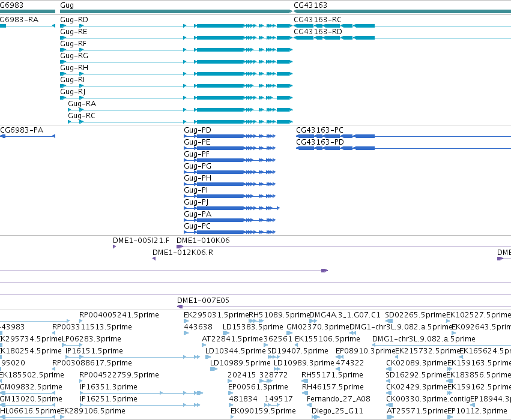This screenshot has height=420, width=511.
Task: Click the EP08910.3prime EST label
Action: pyautogui.click(x=365, y=351)
